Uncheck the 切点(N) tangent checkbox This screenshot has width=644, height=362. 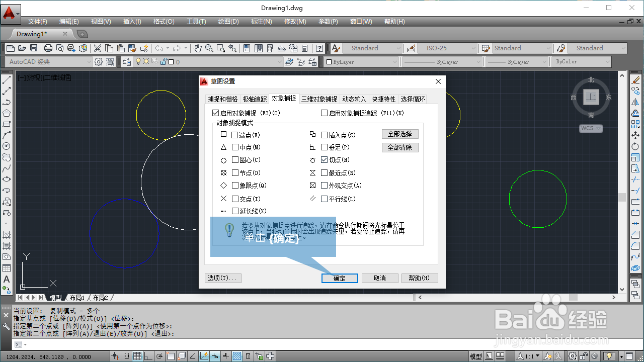pyautogui.click(x=325, y=160)
